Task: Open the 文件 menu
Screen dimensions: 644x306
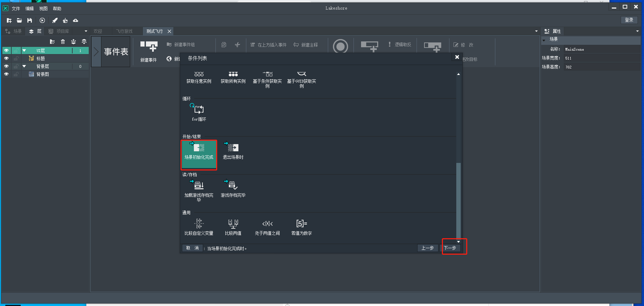Action: click(x=16, y=9)
